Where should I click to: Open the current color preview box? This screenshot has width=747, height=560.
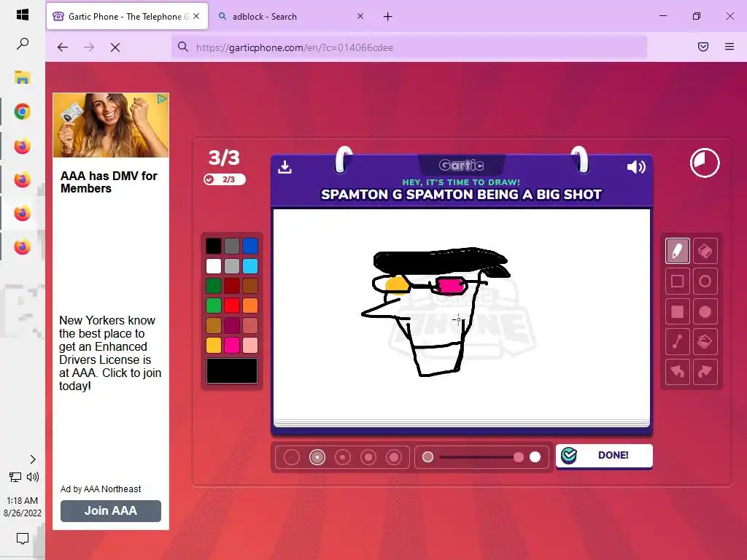click(232, 370)
